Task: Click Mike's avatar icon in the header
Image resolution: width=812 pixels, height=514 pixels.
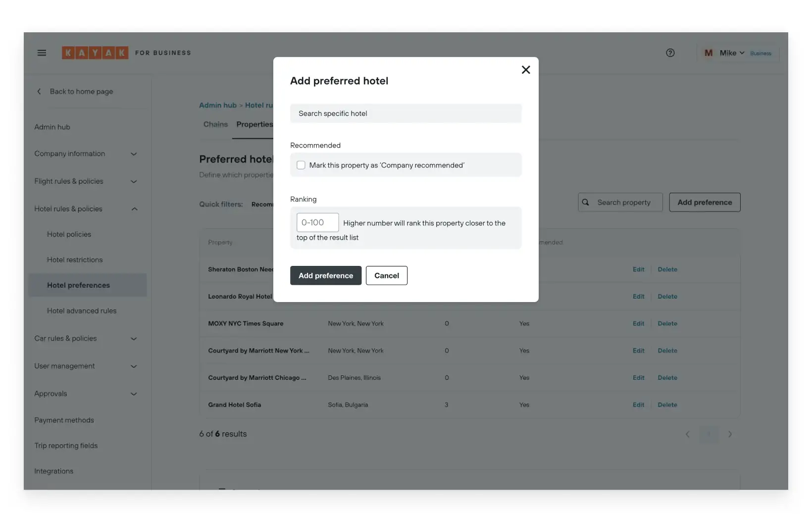Action: (708, 52)
